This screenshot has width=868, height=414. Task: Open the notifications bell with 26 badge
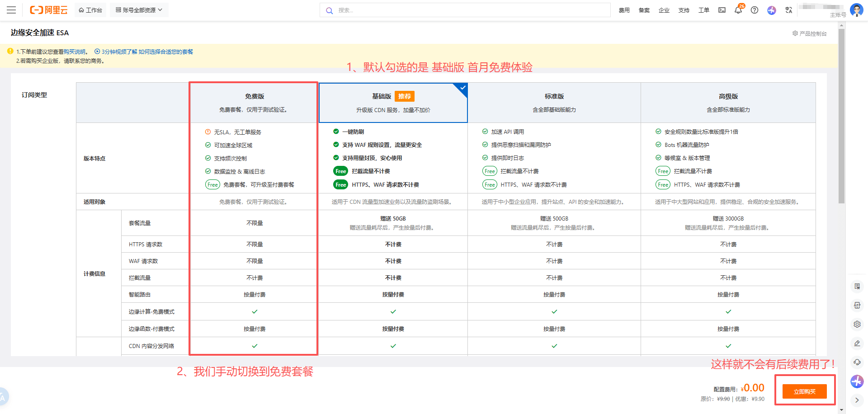click(738, 10)
